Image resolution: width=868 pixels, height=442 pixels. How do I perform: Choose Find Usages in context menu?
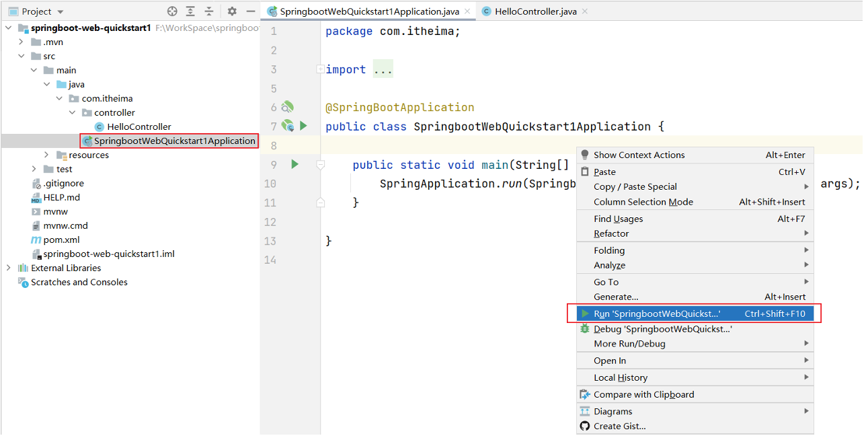click(x=695, y=219)
